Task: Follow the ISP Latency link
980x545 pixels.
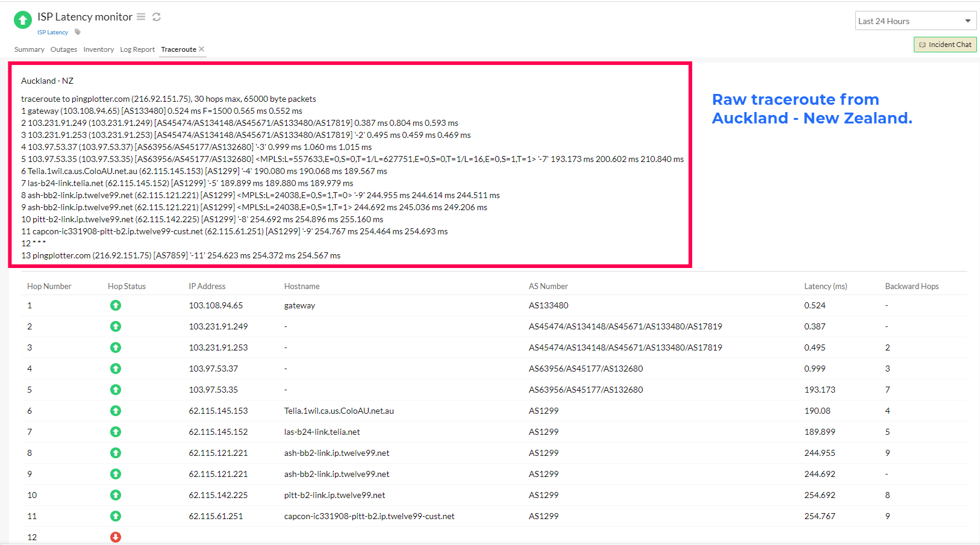Action: (x=52, y=32)
